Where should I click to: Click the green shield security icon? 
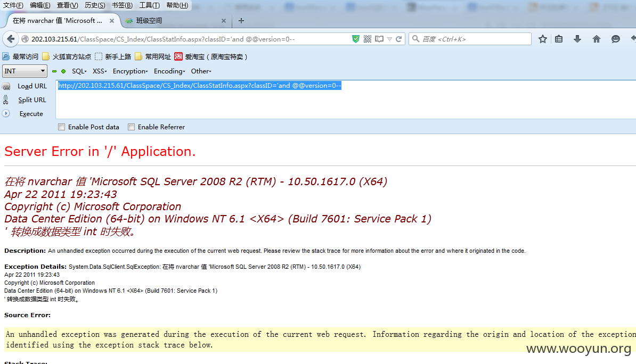pos(356,39)
